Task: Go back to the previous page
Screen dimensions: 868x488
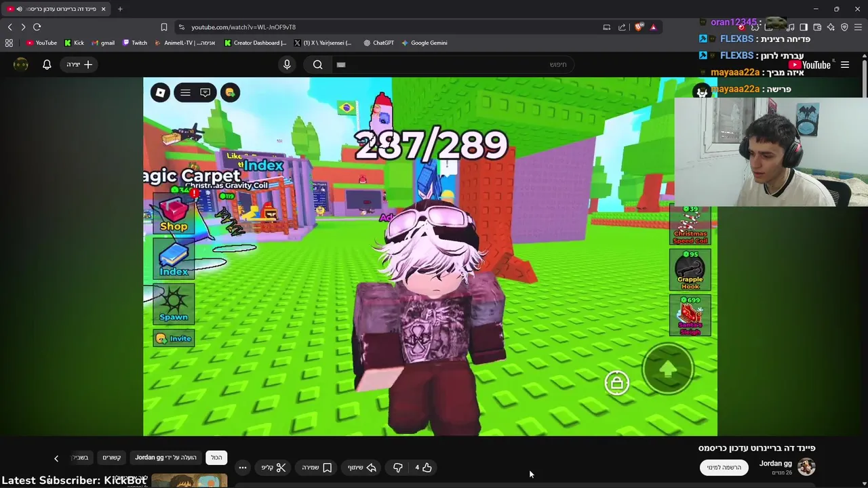Action: pos(9,27)
